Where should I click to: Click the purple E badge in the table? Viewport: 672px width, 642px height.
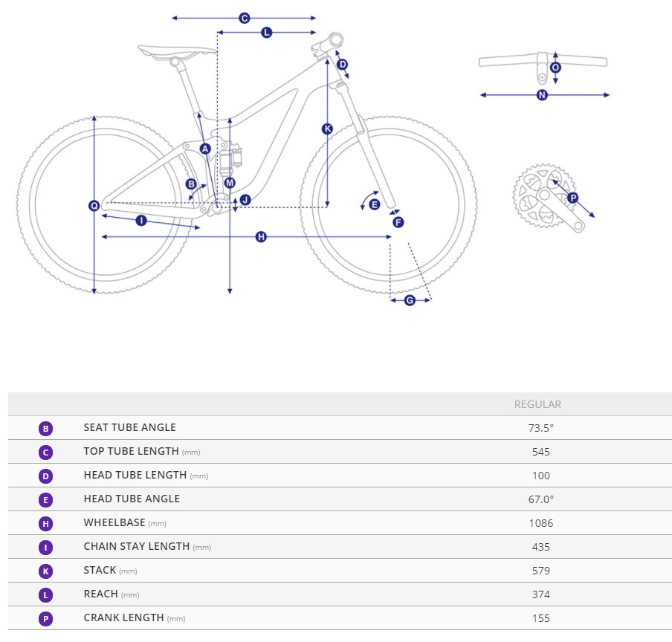coord(46,499)
